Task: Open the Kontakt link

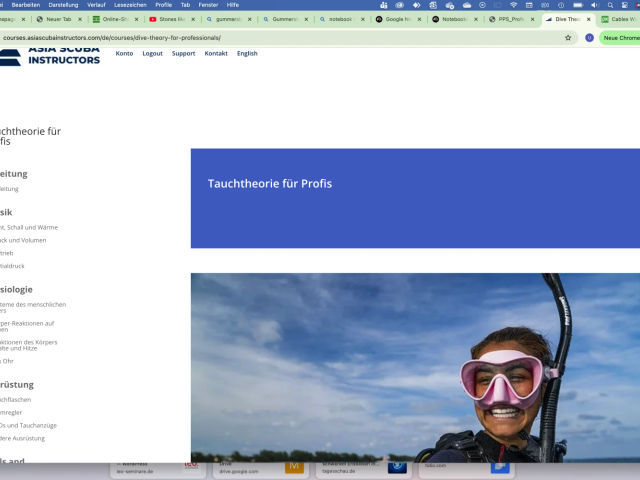Action: pyautogui.click(x=216, y=53)
